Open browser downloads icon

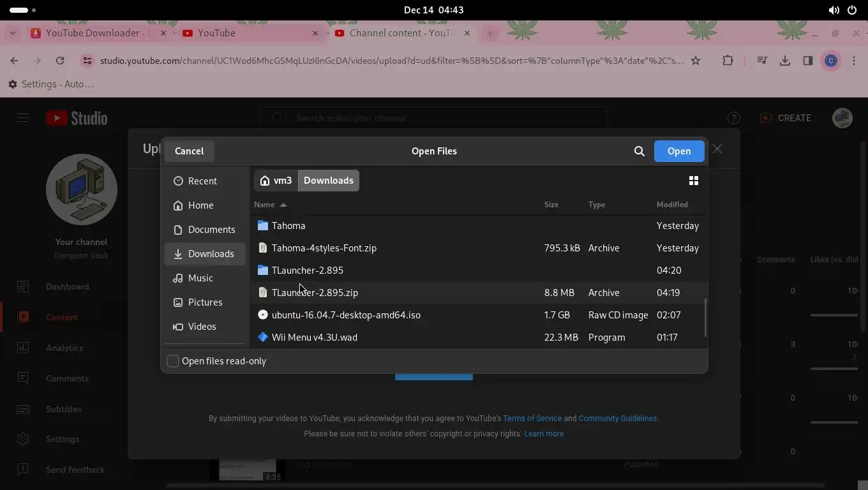click(785, 61)
